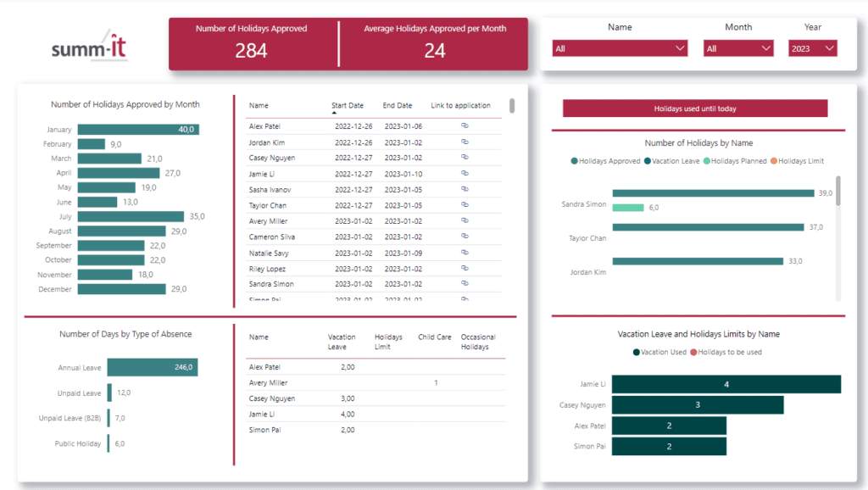Select Jamie Li bar in limits chart

point(726,384)
